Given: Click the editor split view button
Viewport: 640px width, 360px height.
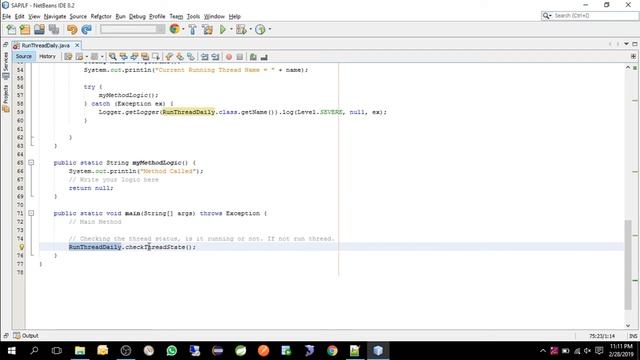Looking at the screenshot, I should pyautogui.click(x=633, y=57).
